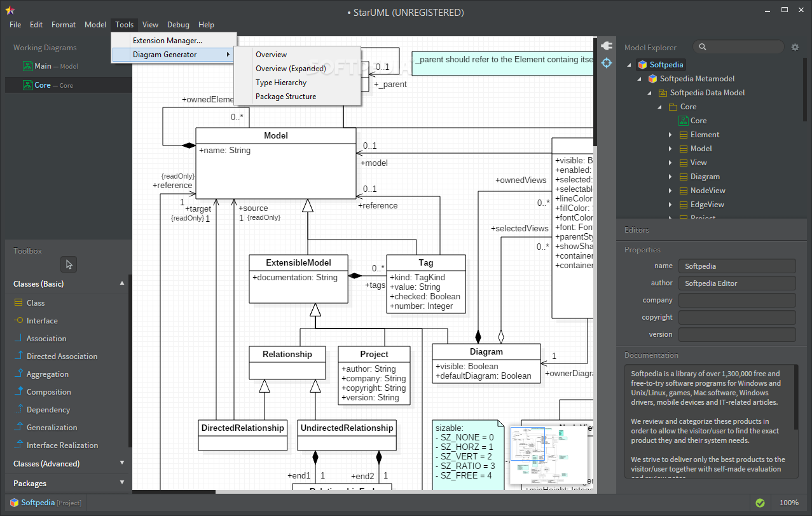
Task: Click the Softpedia Metamodel cube icon
Action: tap(652, 79)
